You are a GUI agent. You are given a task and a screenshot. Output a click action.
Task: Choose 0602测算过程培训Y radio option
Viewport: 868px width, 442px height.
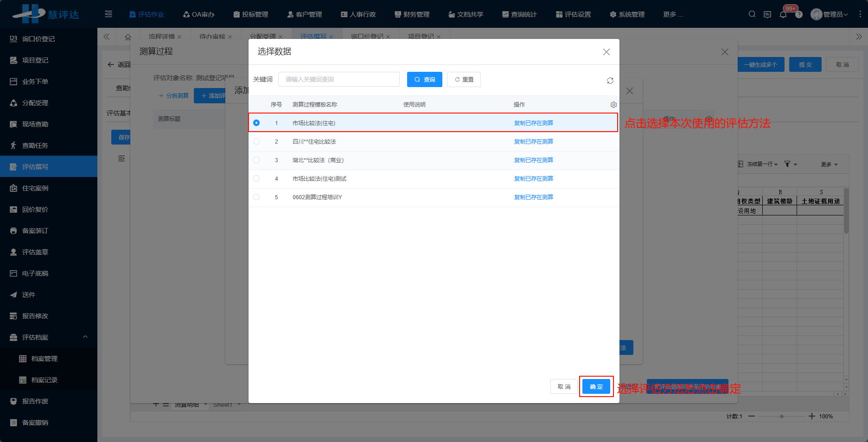click(x=256, y=197)
